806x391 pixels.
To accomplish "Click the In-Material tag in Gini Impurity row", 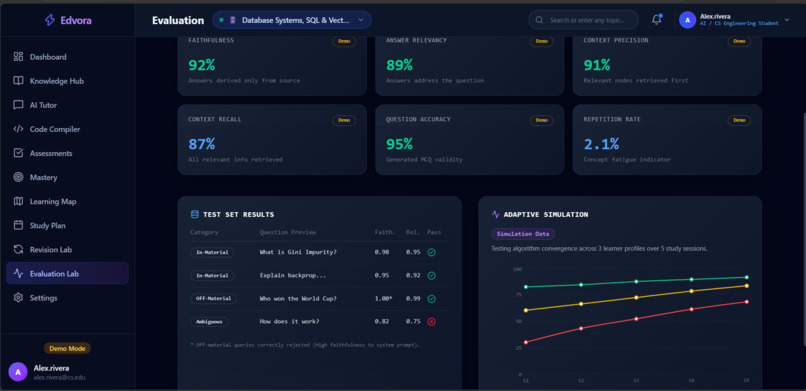I will pos(212,252).
